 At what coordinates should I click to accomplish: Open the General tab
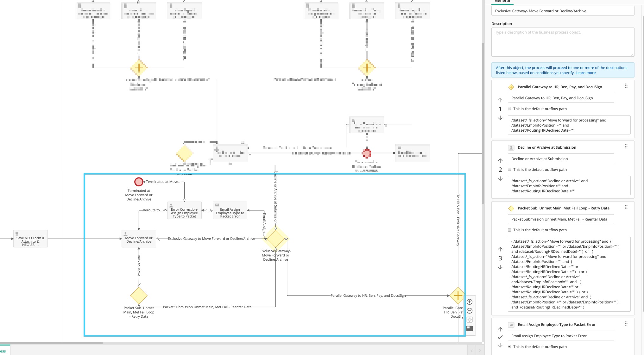[502, 1]
